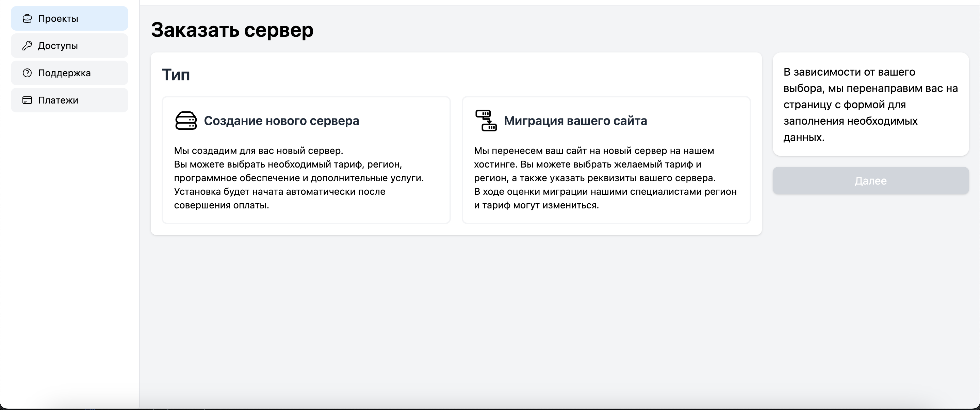This screenshot has height=410, width=980.
Task: Open the Поддержка menu item
Action: click(x=70, y=73)
